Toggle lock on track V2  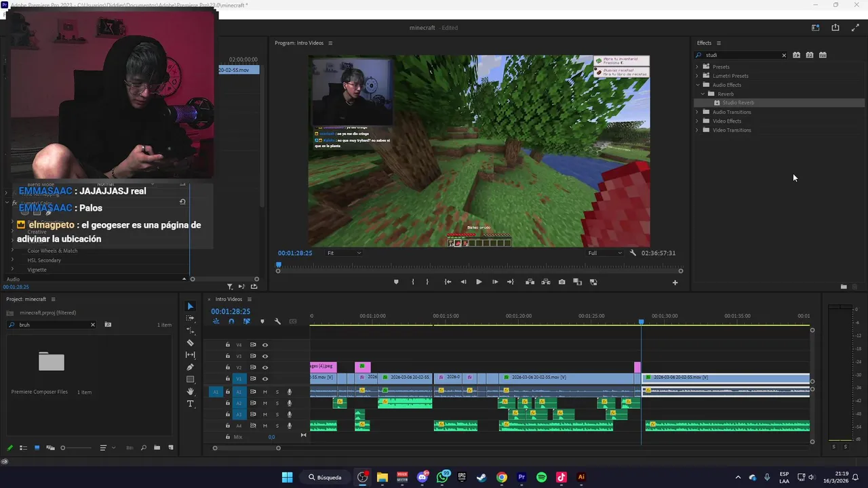pyautogui.click(x=228, y=367)
